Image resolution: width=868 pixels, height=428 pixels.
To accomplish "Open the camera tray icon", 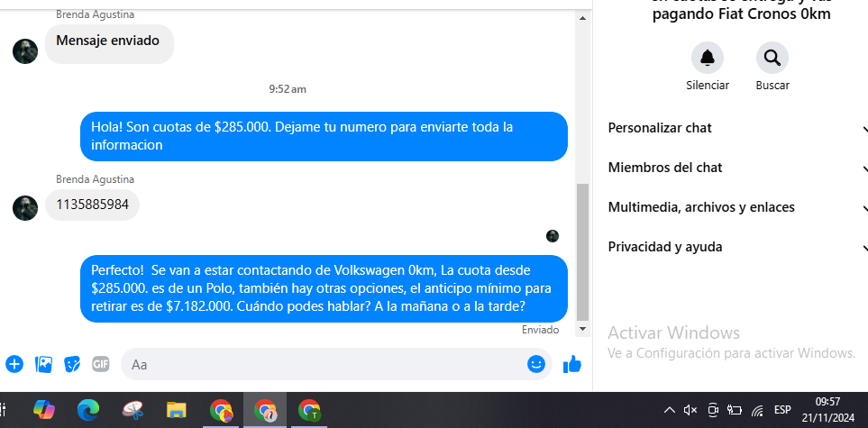I will click(713, 410).
